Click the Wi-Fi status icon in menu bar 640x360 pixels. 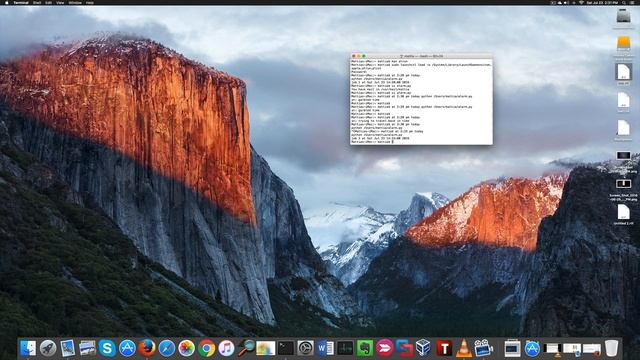point(581,2)
